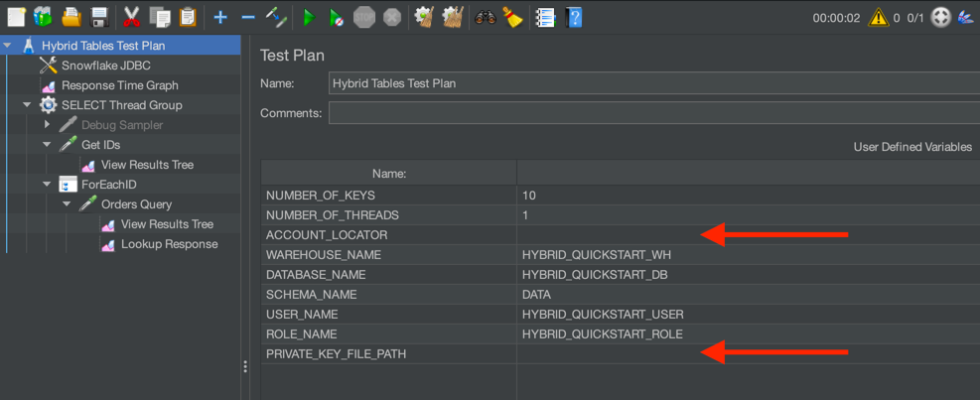The width and height of the screenshot is (980, 400).
Task: Click the warning triangle error counter
Action: coord(878,17)
